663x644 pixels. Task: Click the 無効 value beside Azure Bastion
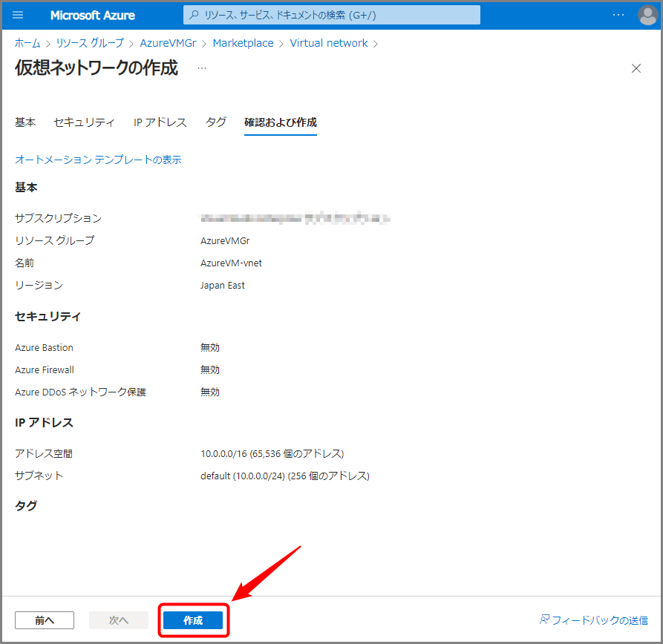point(209,348)
